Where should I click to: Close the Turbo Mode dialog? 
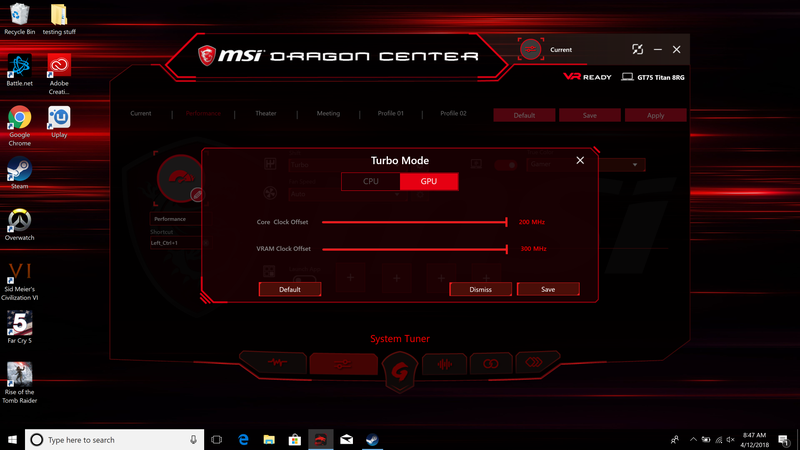tap(580, 160)
